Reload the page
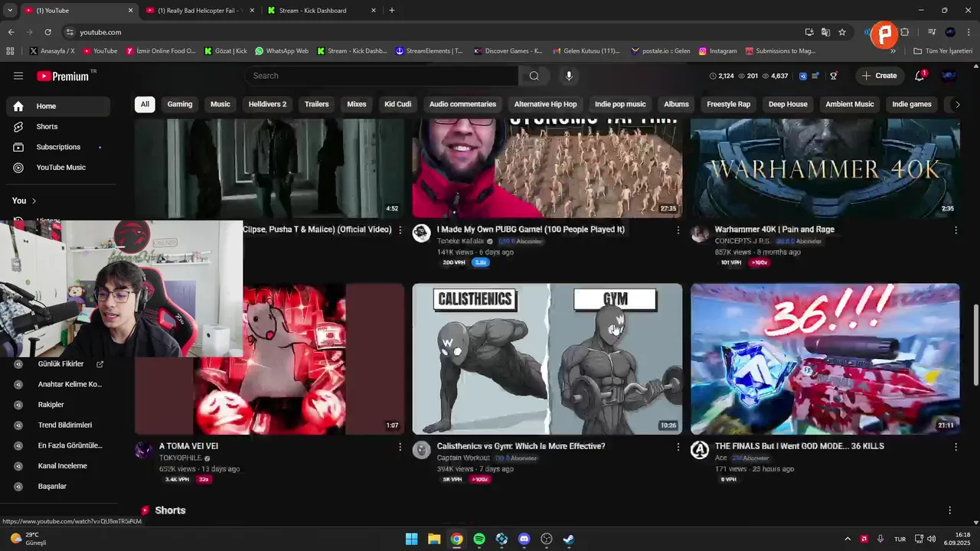The image size is (980, 551). point(47,32)
